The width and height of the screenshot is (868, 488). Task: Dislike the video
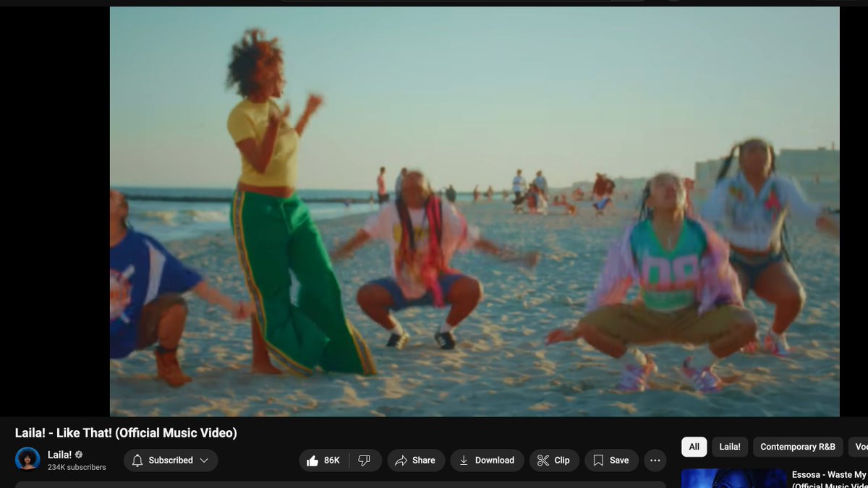(x=365, y=461)
